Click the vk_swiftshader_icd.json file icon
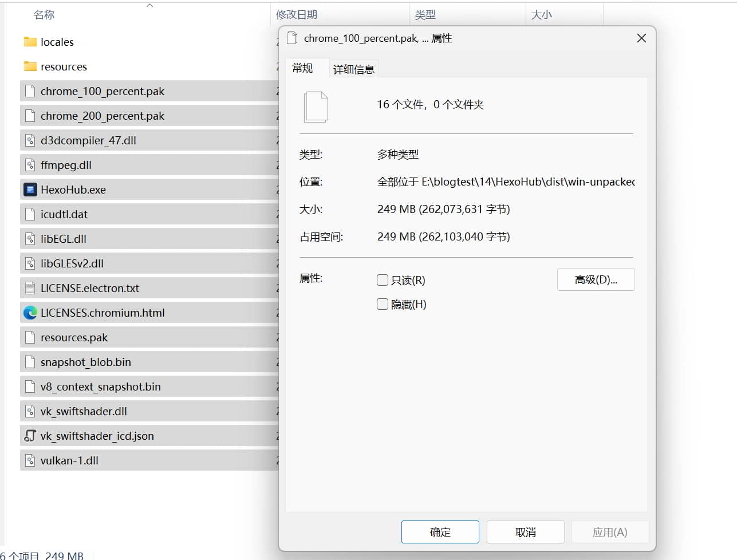This screenshot has height=560, width=737. click(30, 436)
